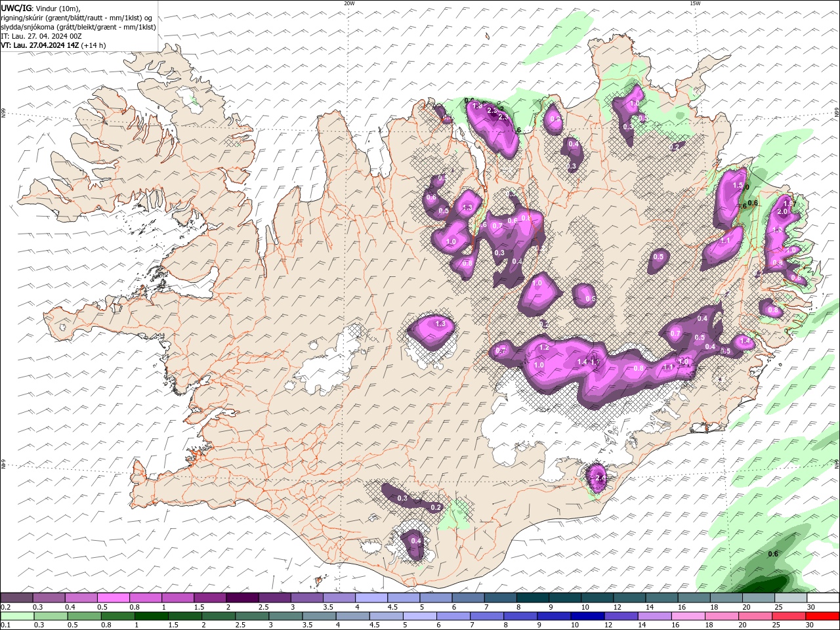Pick the darkest purple swatch at 2, upper colorbar
The height and width of the screenshot is (630, 840).
(241, 598)
